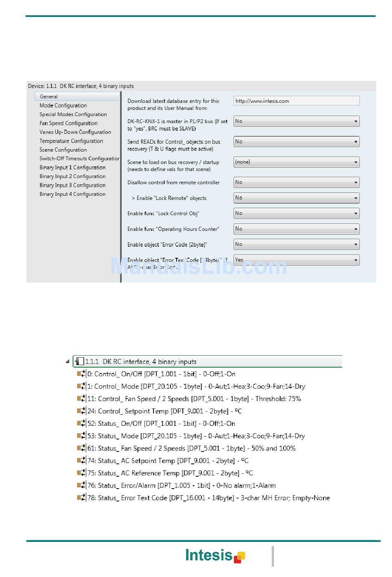Collapse the 1.1.1 DK RC interface tree node
The width and height of the screenshot is (392, 577).
(x=67, y=362)
